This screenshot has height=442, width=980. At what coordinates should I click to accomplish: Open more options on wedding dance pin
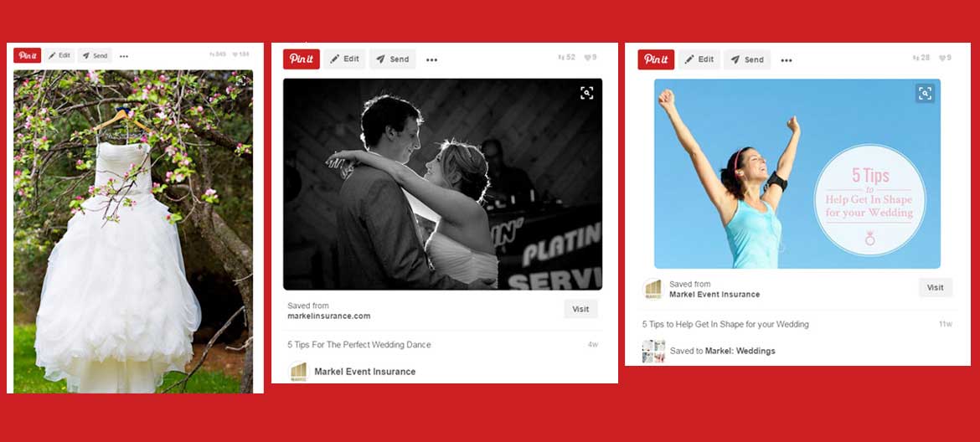click(431, 59)
